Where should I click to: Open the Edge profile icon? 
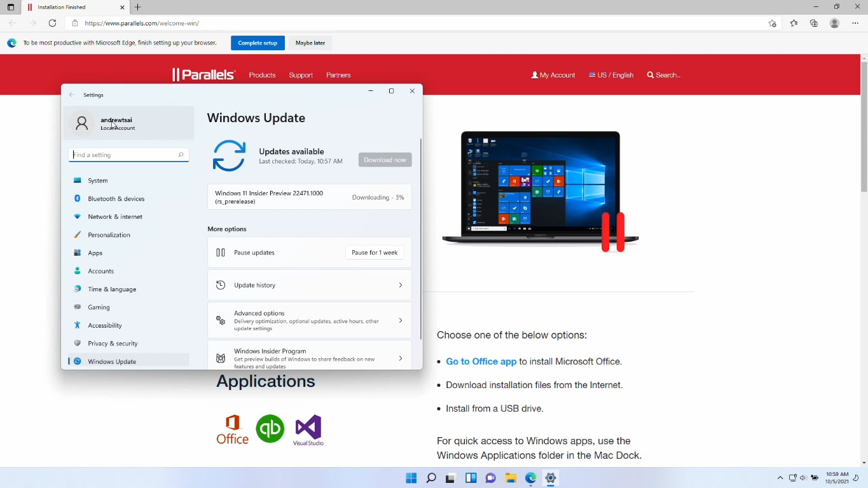pos(835,23)
